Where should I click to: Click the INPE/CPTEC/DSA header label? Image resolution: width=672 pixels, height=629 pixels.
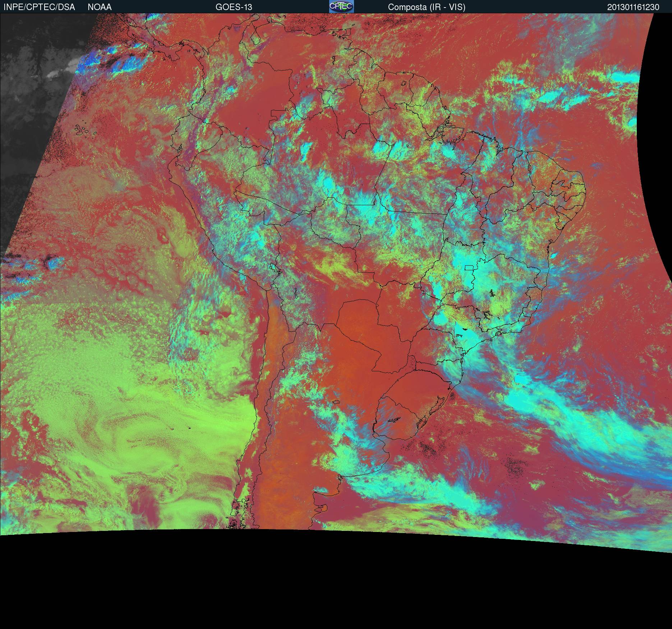tap(39, 7)
